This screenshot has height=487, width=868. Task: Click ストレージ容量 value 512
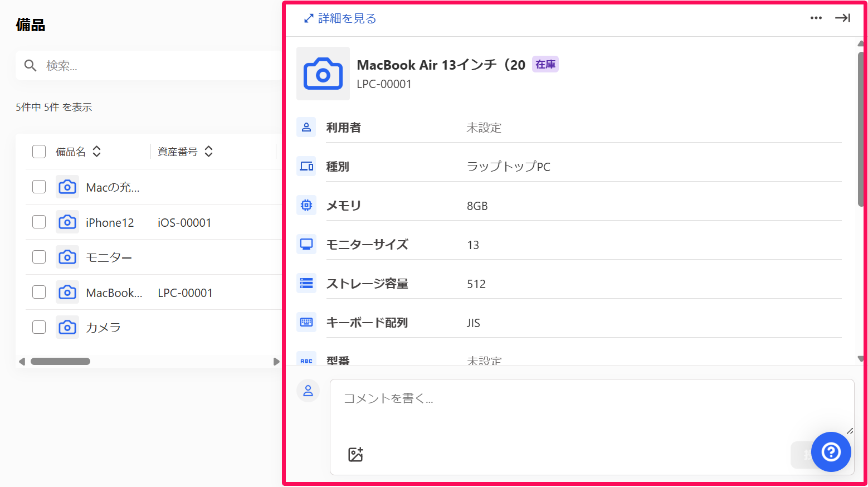coord(476,284)
